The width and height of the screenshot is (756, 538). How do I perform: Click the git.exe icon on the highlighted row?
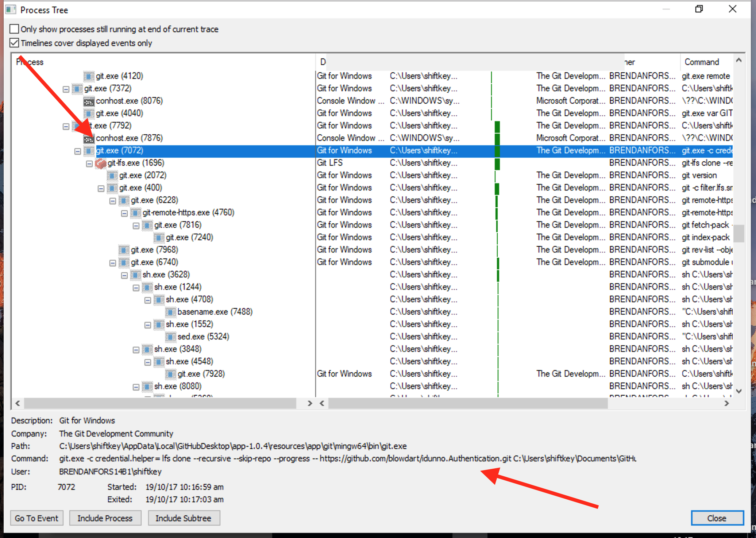89,150
